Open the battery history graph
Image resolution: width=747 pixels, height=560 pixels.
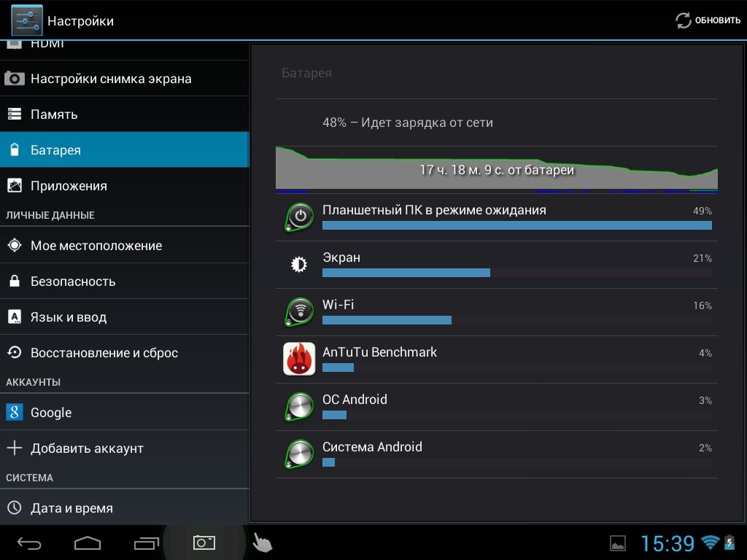(x=496, y=169)
